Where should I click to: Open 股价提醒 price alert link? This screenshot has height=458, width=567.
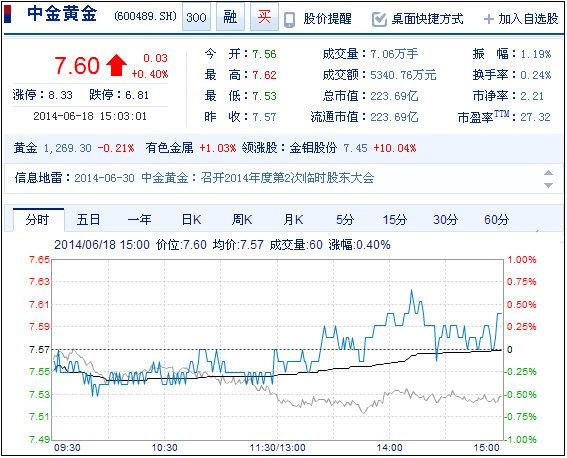coord(328,18)
